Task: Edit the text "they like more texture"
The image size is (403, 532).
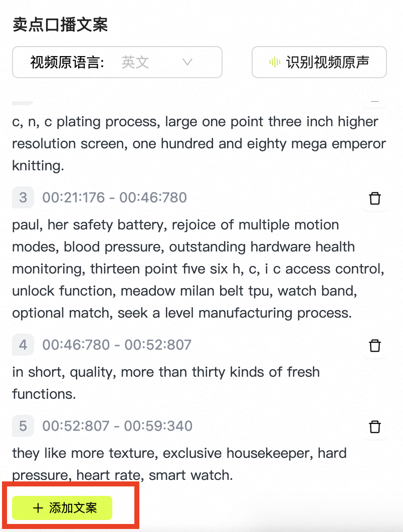Action: [179, 464]
